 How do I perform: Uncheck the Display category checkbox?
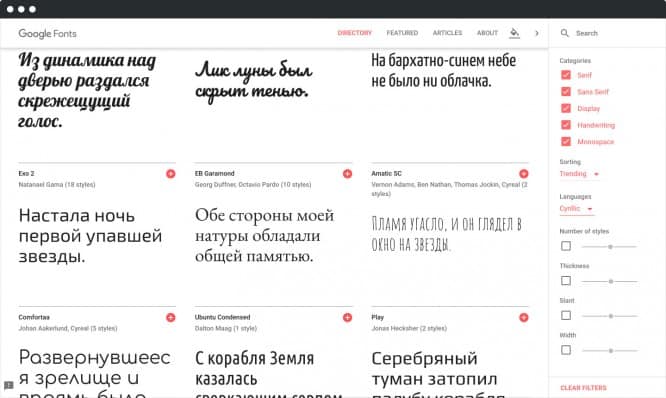pos(566,108)
